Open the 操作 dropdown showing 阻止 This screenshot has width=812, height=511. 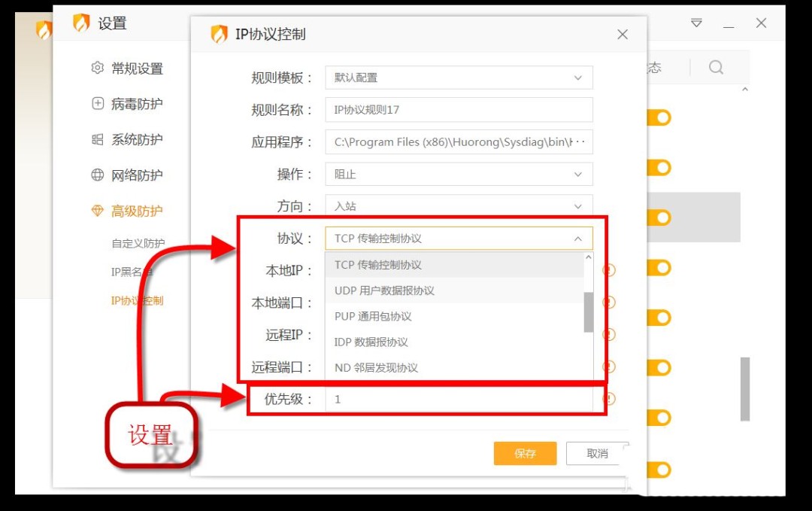[x=459, y=174]
